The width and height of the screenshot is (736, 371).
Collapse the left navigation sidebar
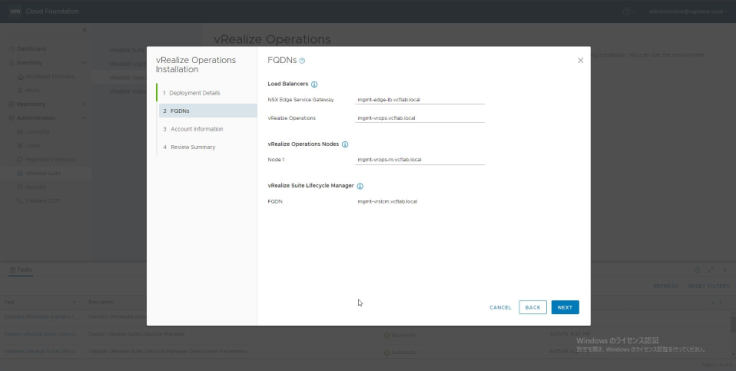84,30
